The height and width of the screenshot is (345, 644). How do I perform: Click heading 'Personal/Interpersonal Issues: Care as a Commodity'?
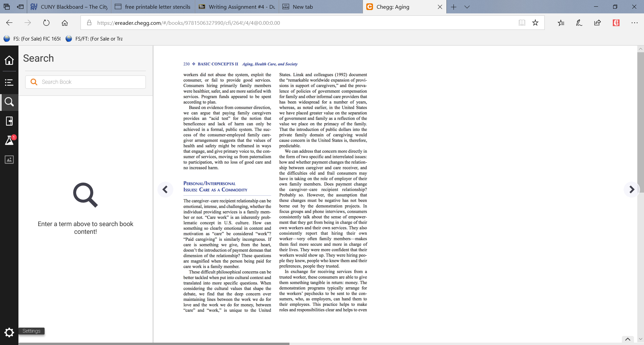click(x=215, y=187)
